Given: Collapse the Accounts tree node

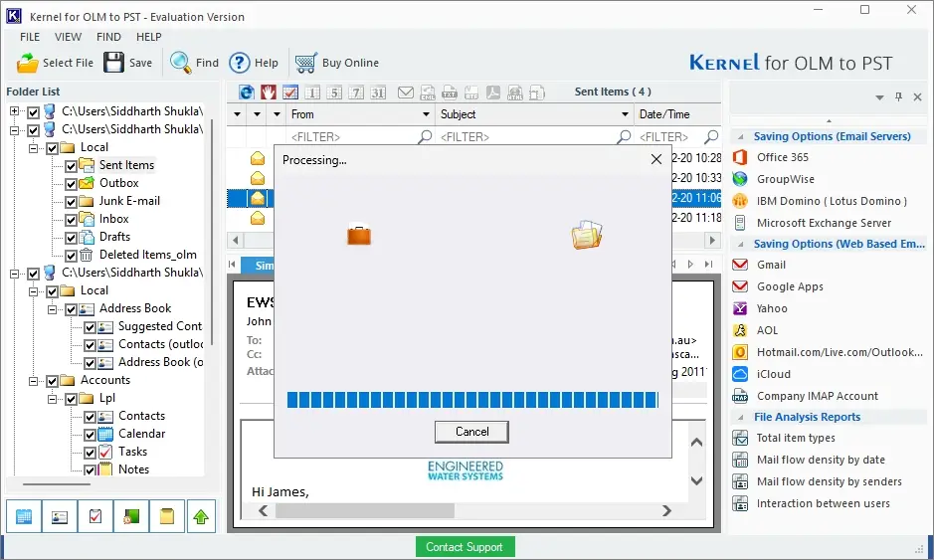Looking at the screenshot, I should (x=34, y=381).
